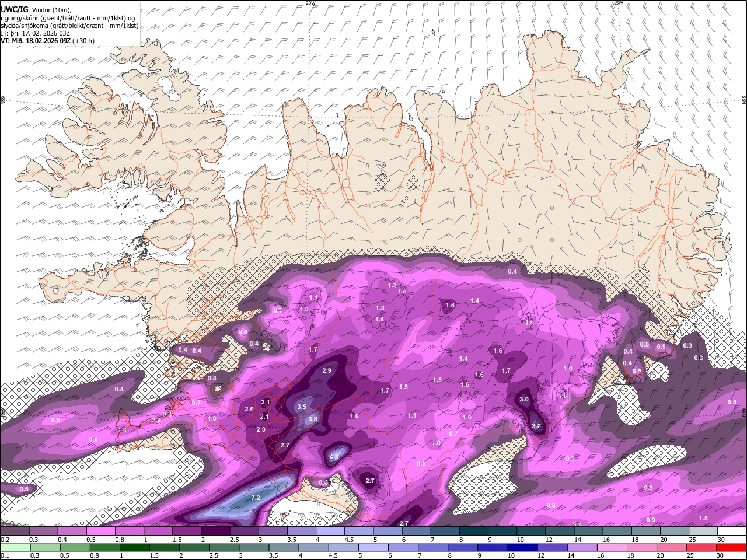Pick the white swatch labeled 30, upper legend
Viewport: 747px width, 560px height.
tap(732, 531)
